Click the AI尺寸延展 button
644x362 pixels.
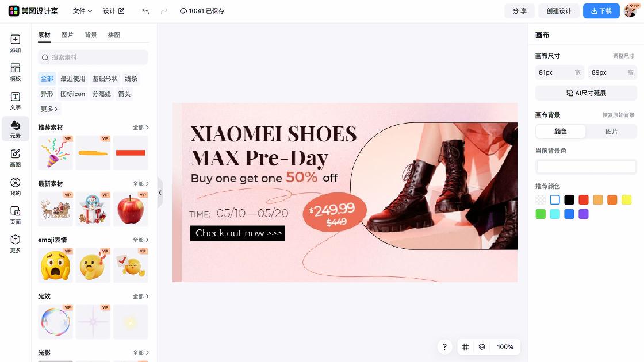pyautogui.click(x=586, y=93)
